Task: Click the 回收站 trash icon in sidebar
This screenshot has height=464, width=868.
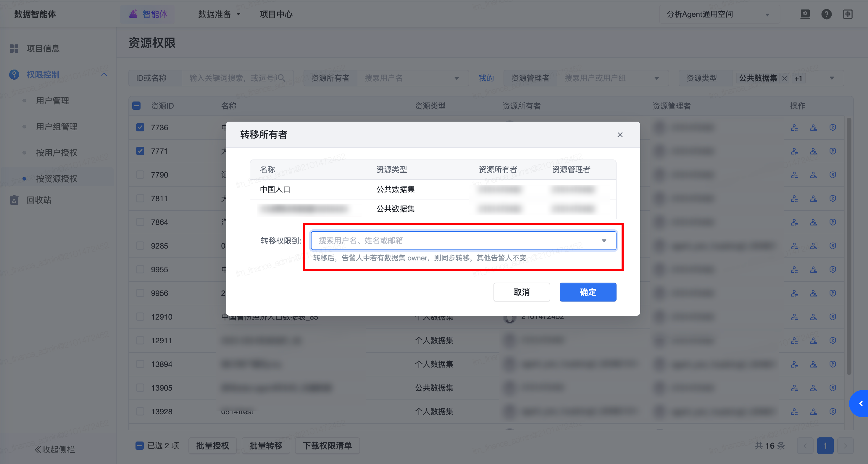Action: pyautogui.click(x=14, y=200)
